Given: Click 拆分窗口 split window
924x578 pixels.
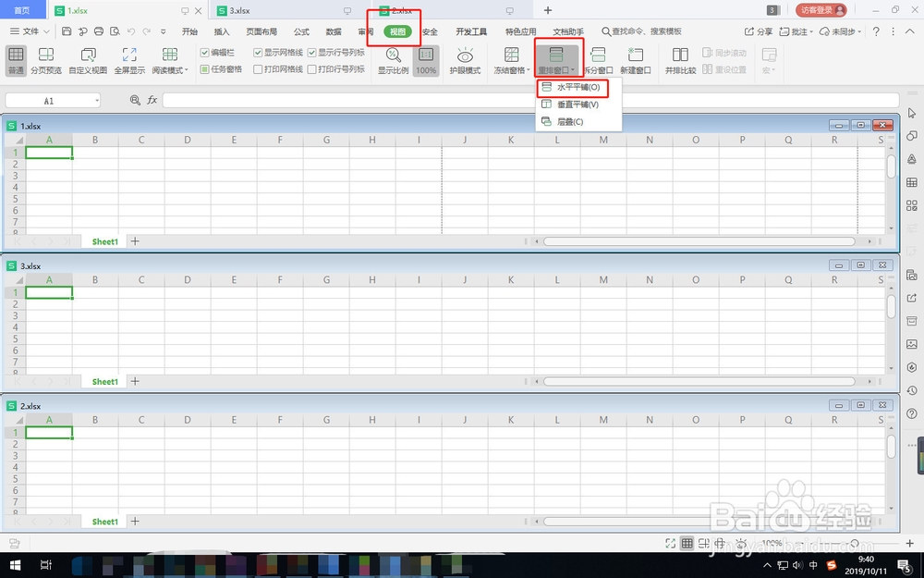Looking at the screenshot, I should 598,60.
